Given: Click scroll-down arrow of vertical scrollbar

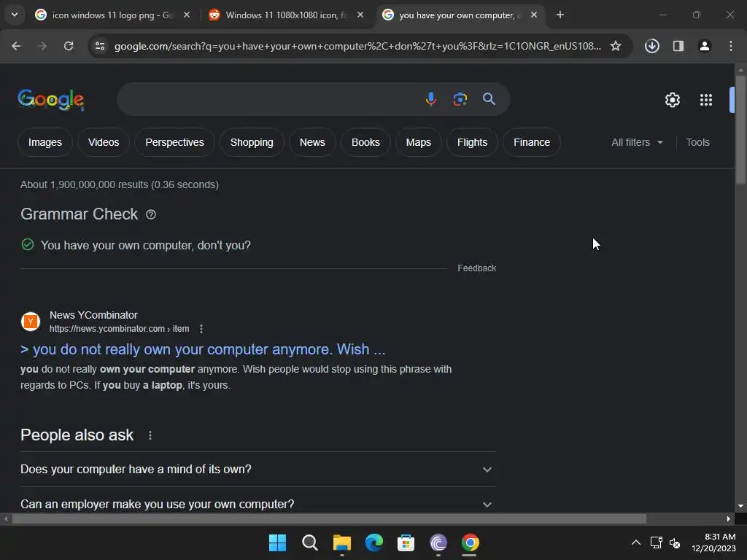Looking at the screenshot, I should [740, 506].
